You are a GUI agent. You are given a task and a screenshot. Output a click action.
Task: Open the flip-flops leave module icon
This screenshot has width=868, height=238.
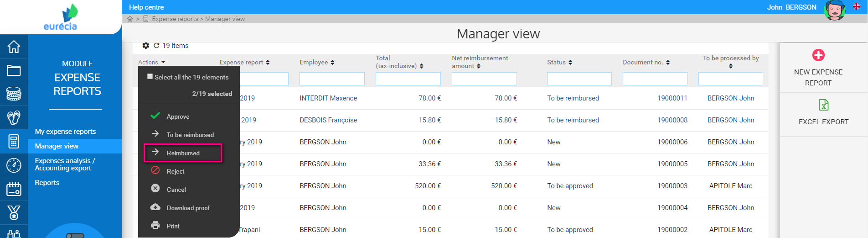[x=14, y=118]
